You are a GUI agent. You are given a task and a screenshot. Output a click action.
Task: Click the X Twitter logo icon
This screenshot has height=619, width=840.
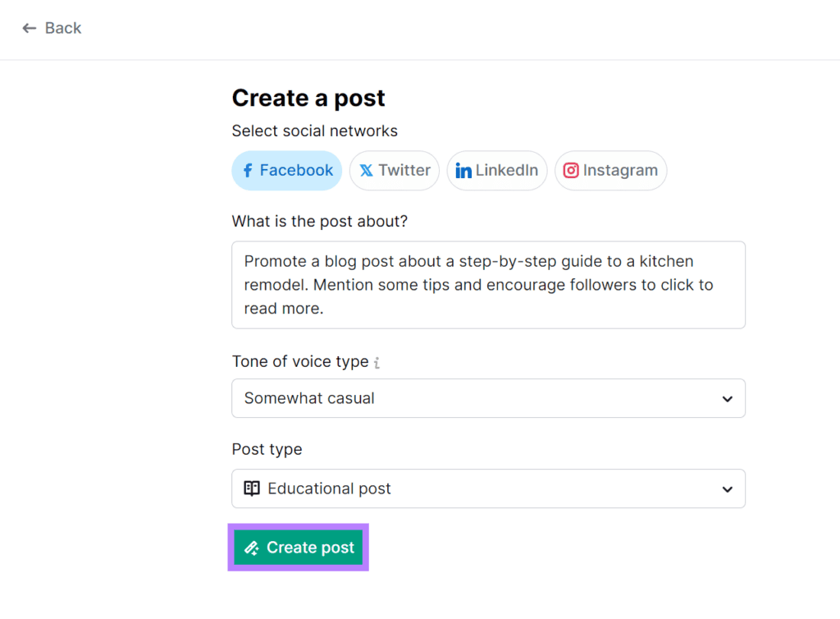(366, 171)
